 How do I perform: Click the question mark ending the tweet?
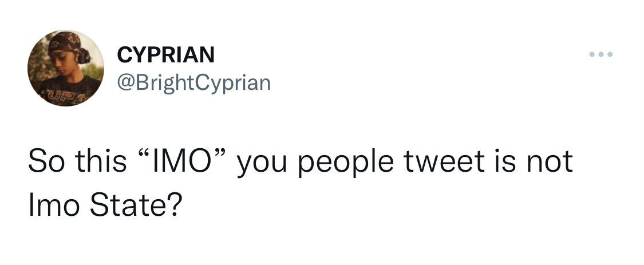[173, 205]
